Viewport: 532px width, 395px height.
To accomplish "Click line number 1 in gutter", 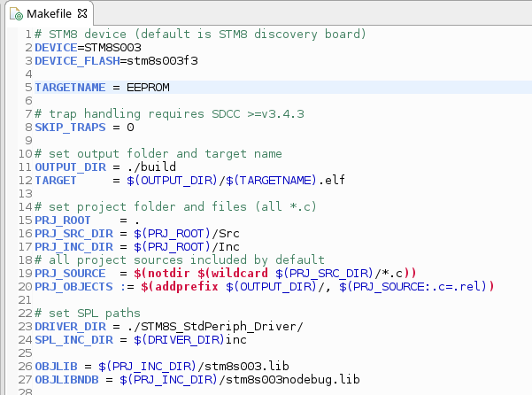I will [28, 34].
